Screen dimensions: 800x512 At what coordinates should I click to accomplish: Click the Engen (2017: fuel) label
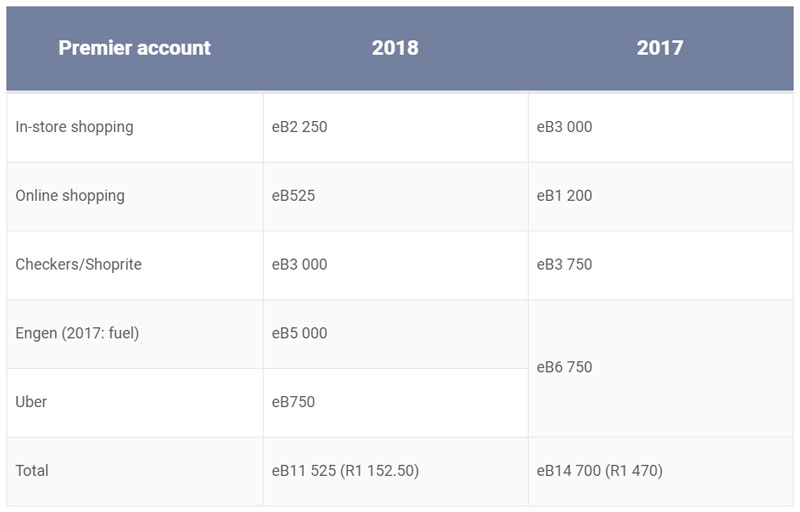click(x=77, y=333)
